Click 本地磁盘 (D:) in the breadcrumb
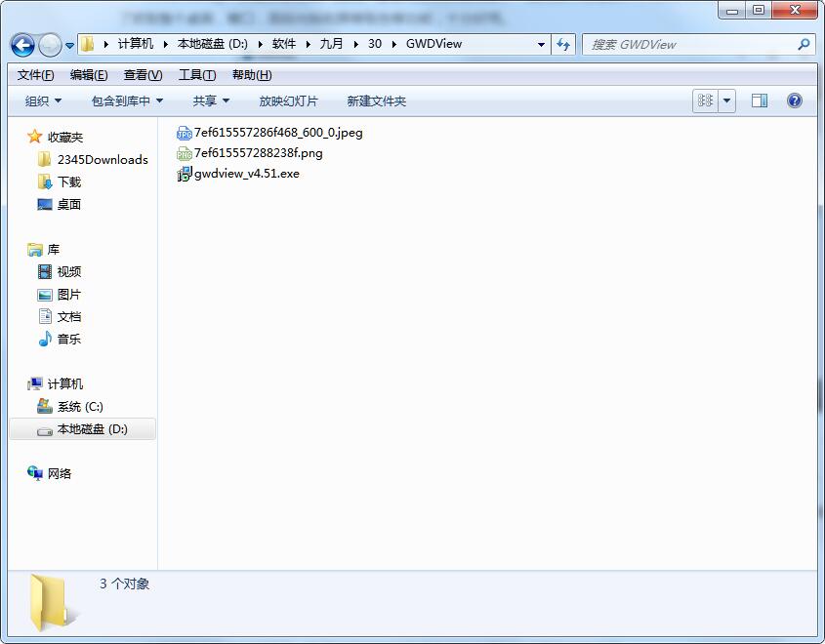Image resolution: width=825 pixels, height=644 pixels. pos(212,44)
